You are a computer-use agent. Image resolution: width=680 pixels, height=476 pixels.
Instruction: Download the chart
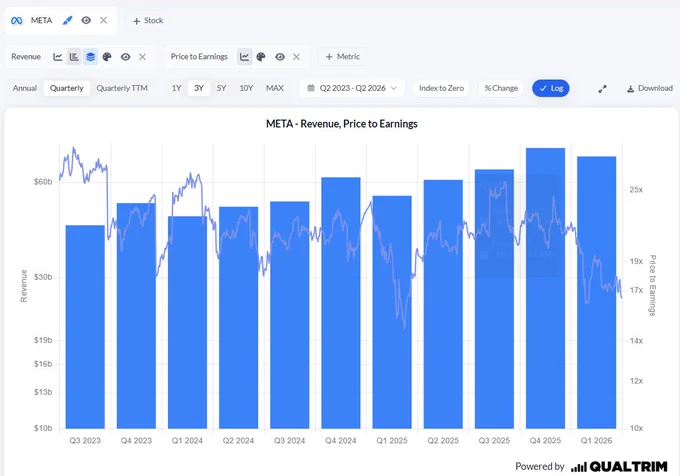[x=649, y=88]
